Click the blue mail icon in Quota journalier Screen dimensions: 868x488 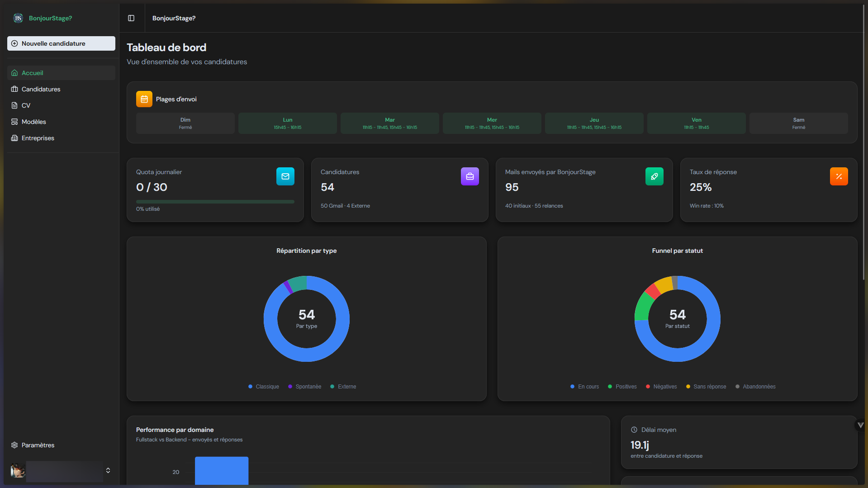coord(285,176)
